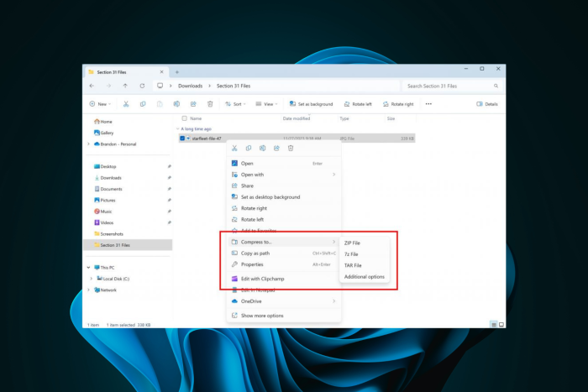This screenshot has height=392, width=588.
Task: Toggle the select-all checkbox beside the Name header
Action: (x=183, y=118)
